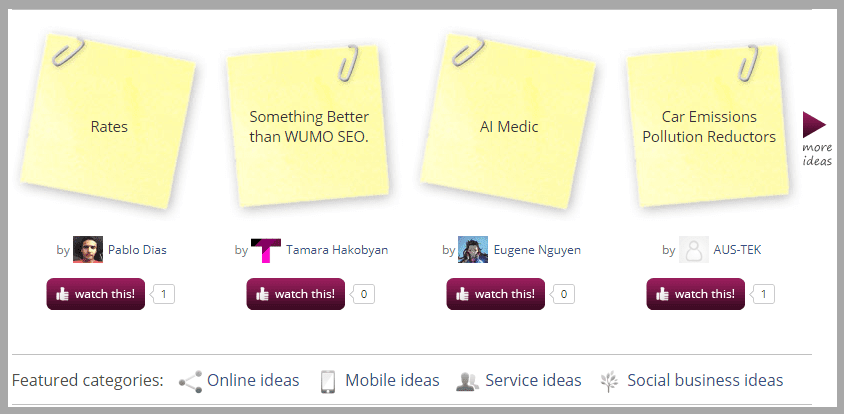Click the Social business ideas plant icon
This screenshot has width=844, height=414.
(609, 381)
